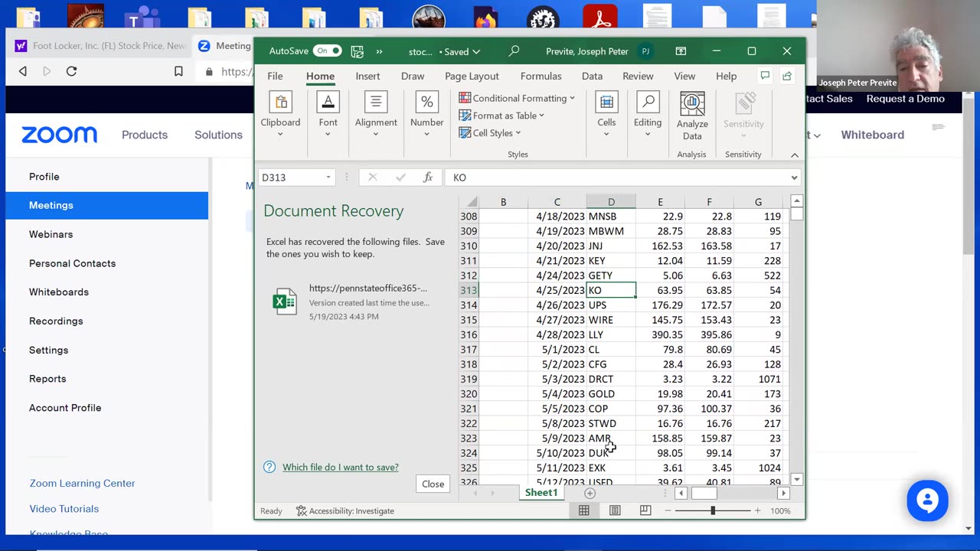
Task: Click the Analyze Data button
Action: [692, 116]
